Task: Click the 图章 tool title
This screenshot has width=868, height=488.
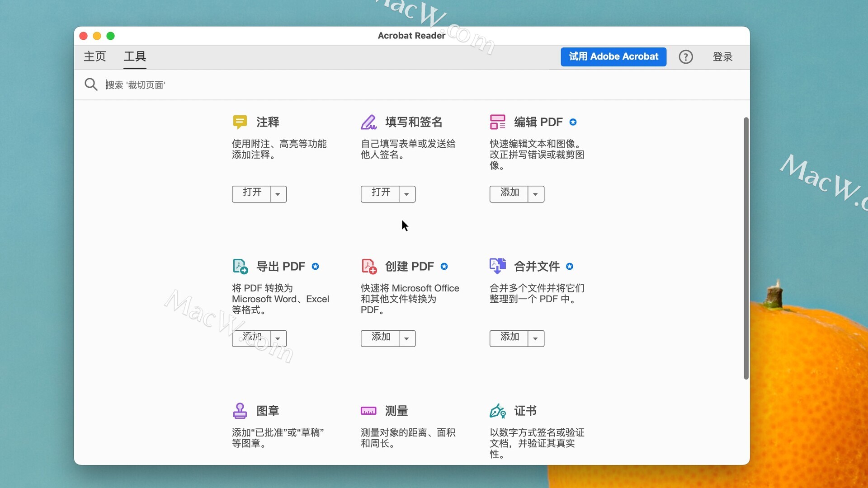Action: coord(268,411)
